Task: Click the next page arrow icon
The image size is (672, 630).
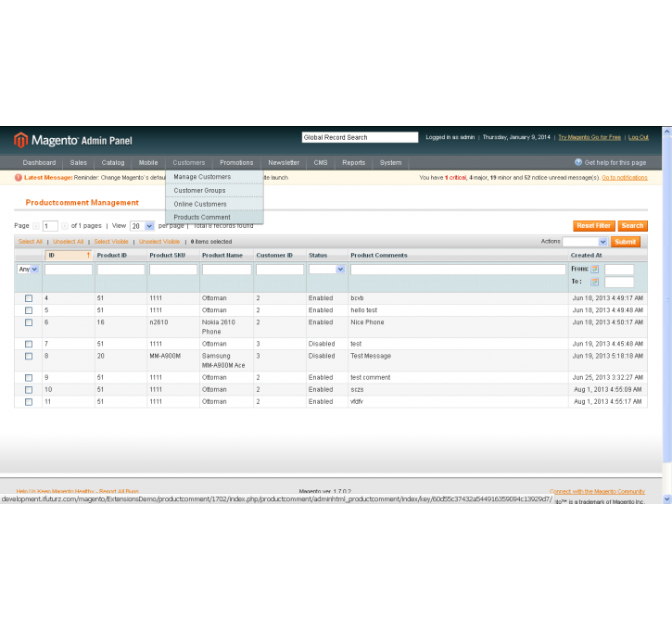Action: pyautogui.click(x=64, y=226)
